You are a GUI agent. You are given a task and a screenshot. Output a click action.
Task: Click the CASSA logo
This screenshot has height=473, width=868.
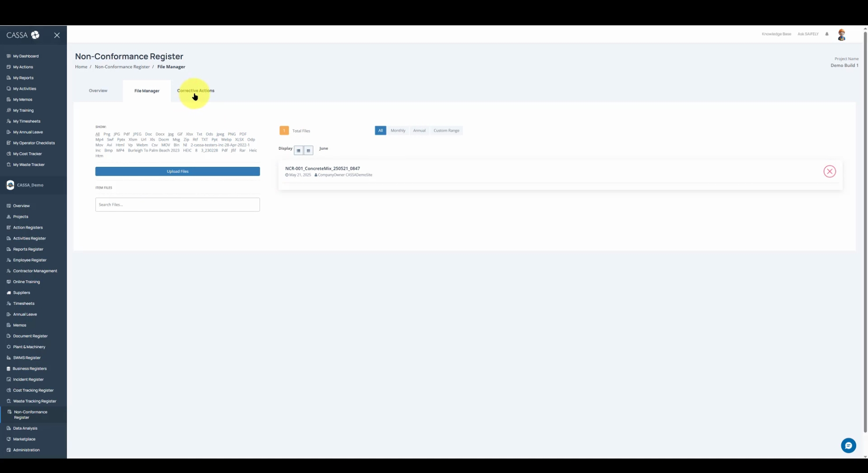[x=23, y=35]
